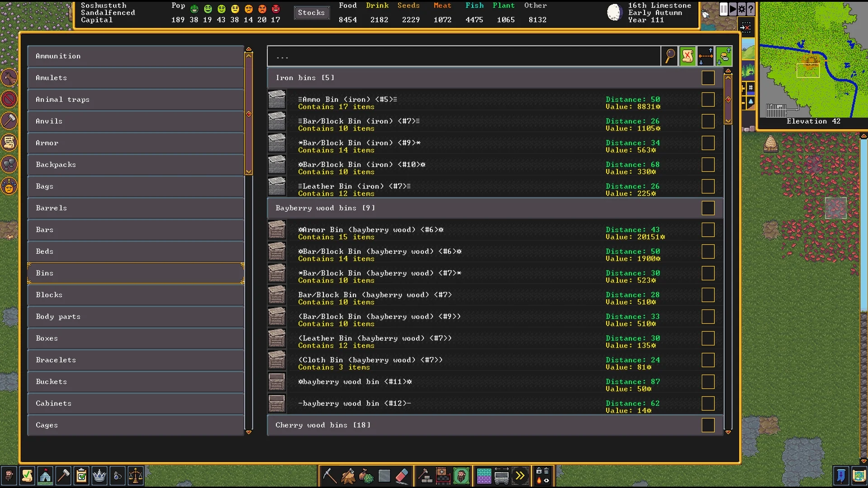Click category list scroll-up arrow
This screenshot has height=488, width=868.
[248, 49]
